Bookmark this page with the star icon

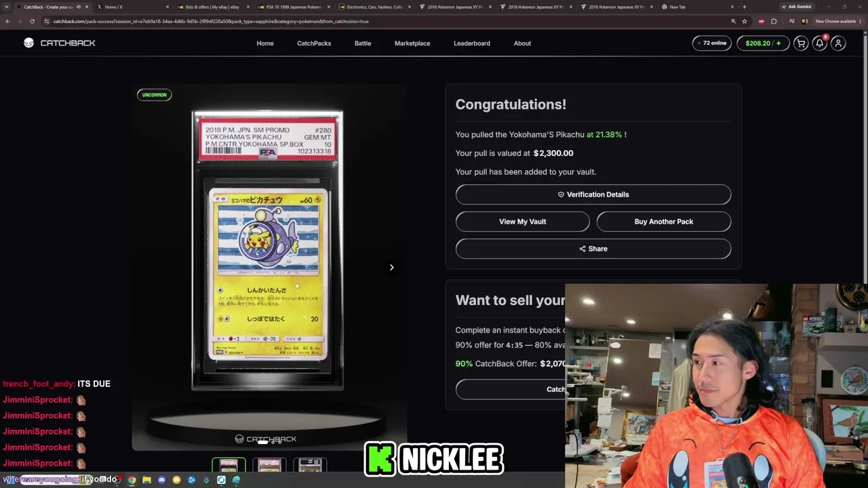point(745,21)
